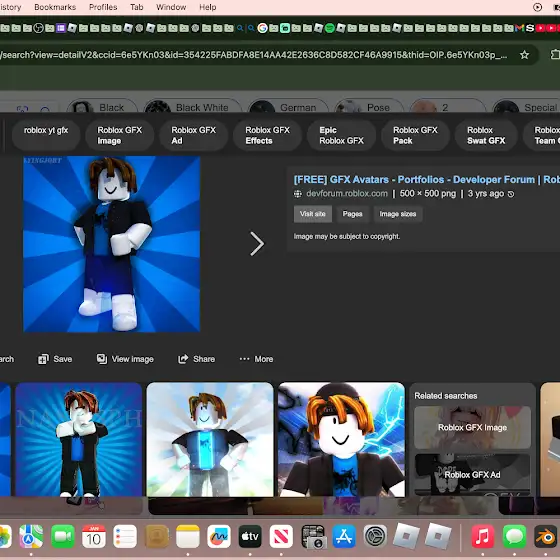Screen dimensions: 560x560
Task: Open Image Capture from the dock
Action: click(x=313, y=536)
